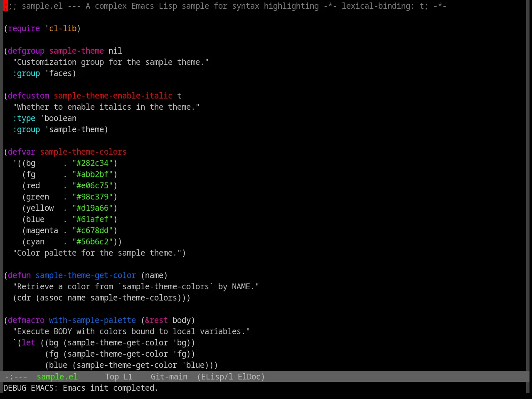Click the "#d19a66" color string
This screenshot has height=399, width=532.
(93, 208)
